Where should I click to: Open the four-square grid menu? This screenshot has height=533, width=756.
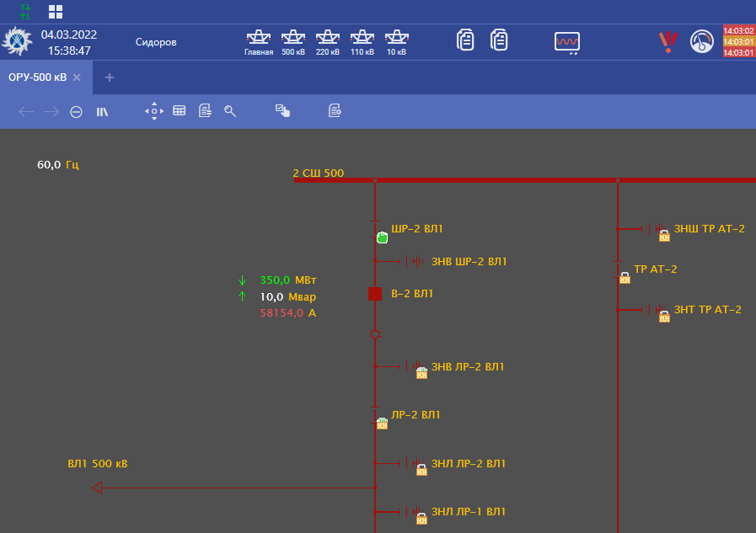[x=56, y=11]
